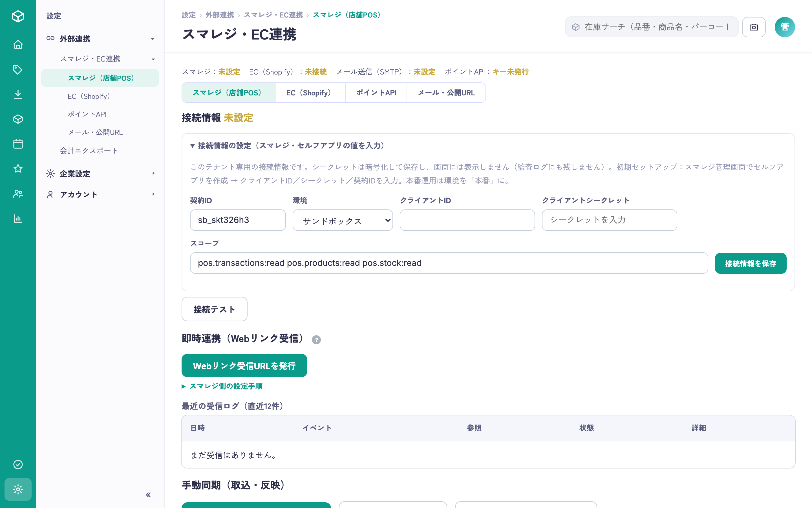The image size is (812, 508).
Task: Switch to the EC（Shopify） tab
Action: (x=310, y=93)
